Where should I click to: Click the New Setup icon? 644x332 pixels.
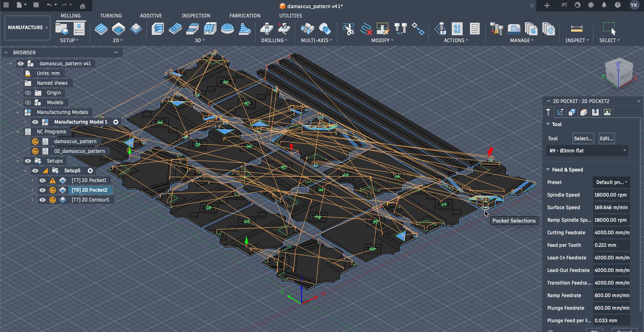62,29
